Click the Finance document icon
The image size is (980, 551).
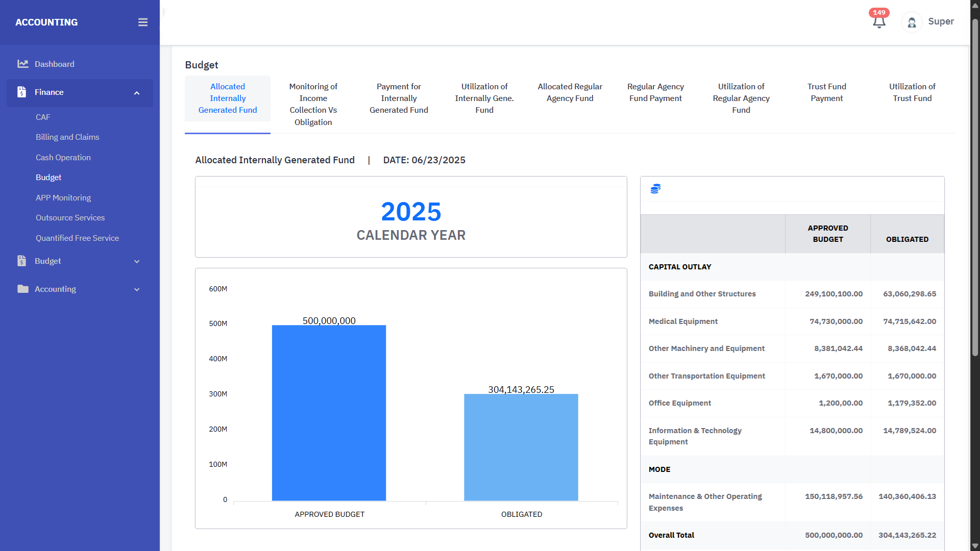point(21,92)
